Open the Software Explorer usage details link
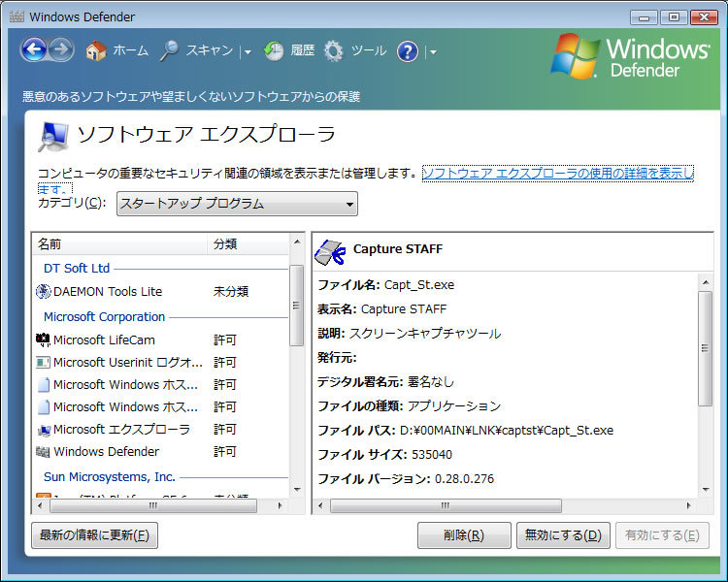This screenshot has height=582, width=728. pos(557,174)
